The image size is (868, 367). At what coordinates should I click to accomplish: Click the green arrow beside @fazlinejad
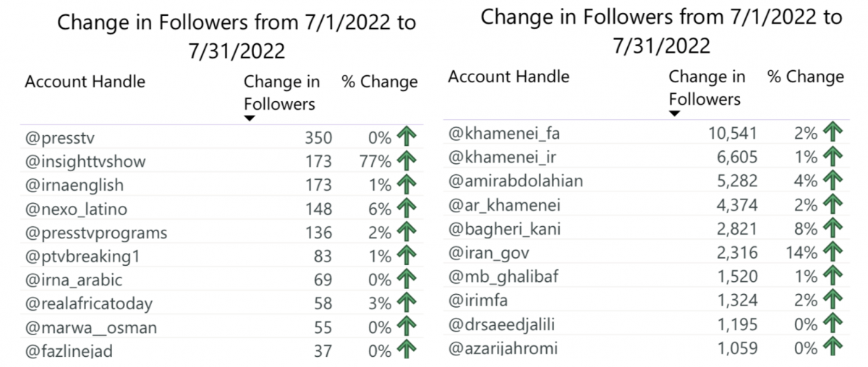[407, 352]
